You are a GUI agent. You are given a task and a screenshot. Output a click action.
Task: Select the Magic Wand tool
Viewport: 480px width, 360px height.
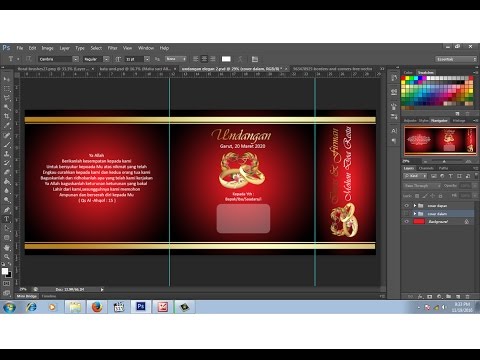(x=7, y=107)
